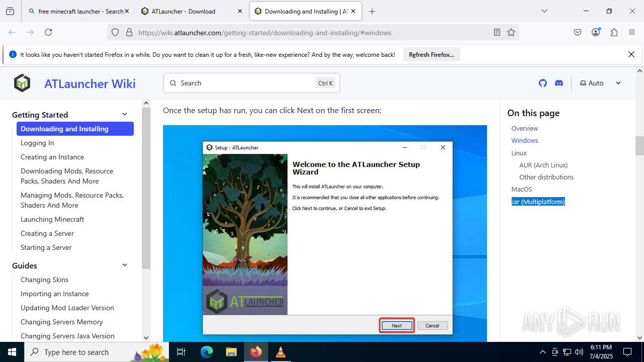Open VLC media player from taskbar
644x362 pixels.
(280, 352)
